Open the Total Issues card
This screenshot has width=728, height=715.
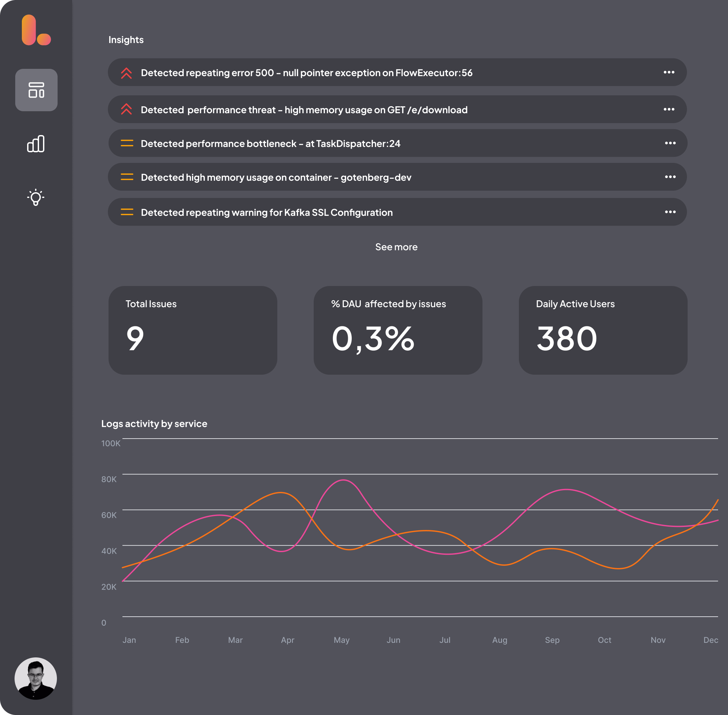[193, 330]
